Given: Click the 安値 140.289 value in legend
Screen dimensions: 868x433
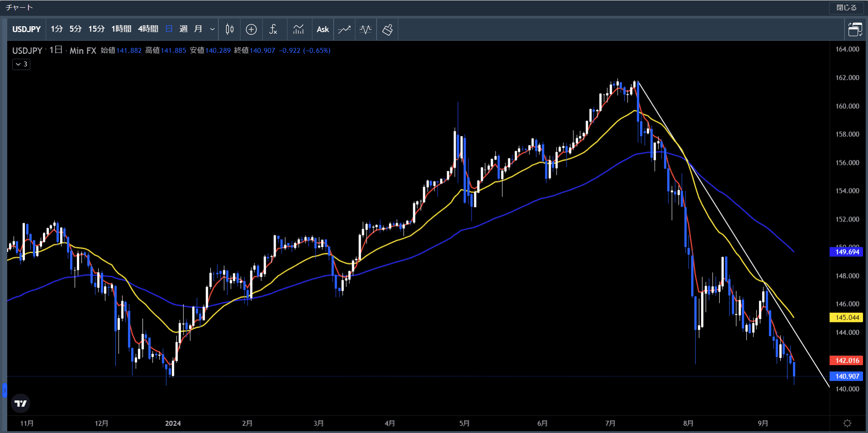Looking at the screenshot, I should click(218, 51).
